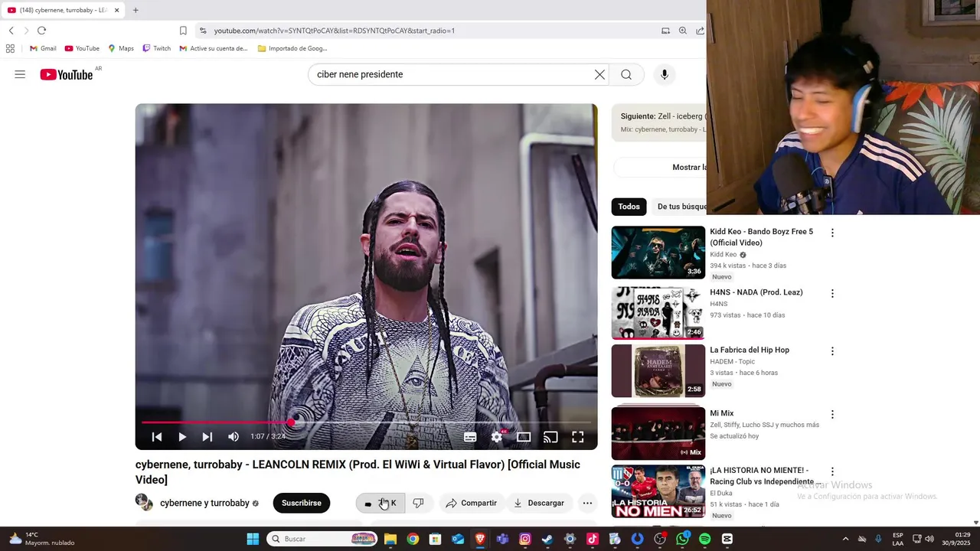The height and width of the screenshot is (551, 980).
Task: Open options menu for H4NS video
Action: (x=832, y=293)
